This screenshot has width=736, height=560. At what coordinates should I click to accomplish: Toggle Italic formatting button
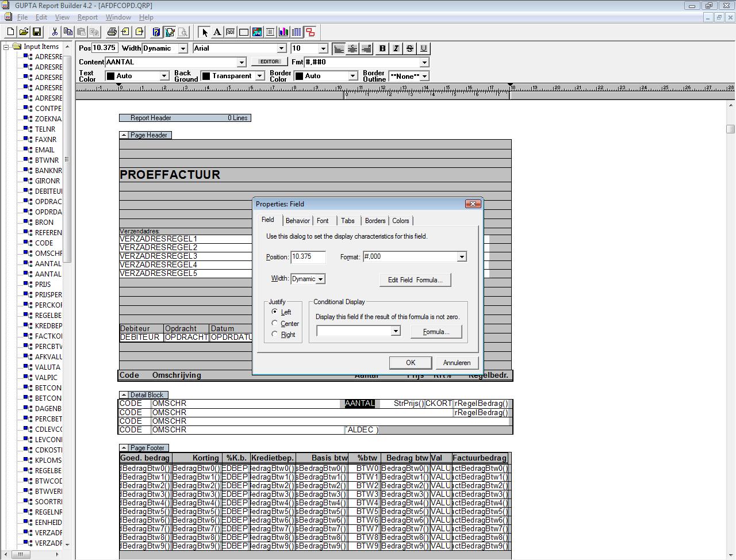[x=396, y=49]
